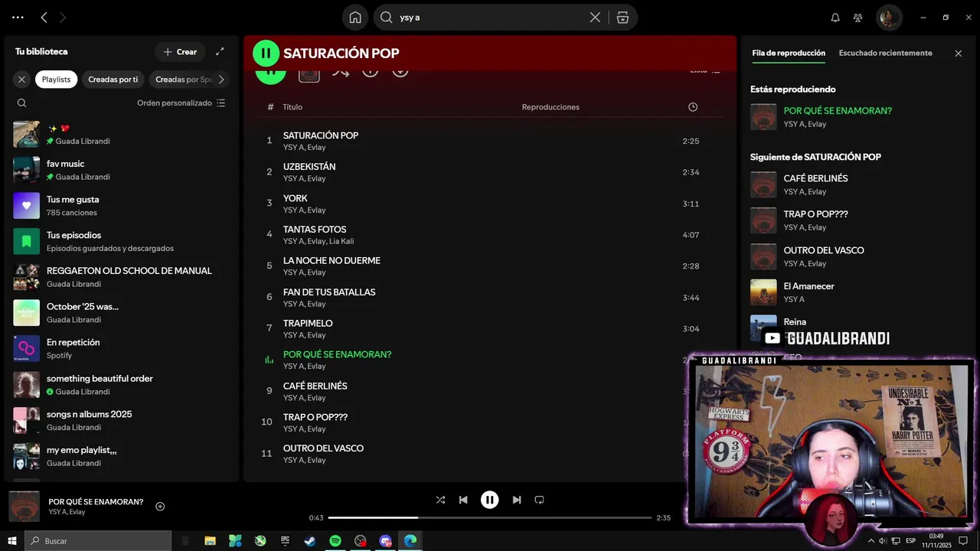Screen dimensions: 980x551
Task: Add current song to liked with plus icon
Action: click(160, 507)
